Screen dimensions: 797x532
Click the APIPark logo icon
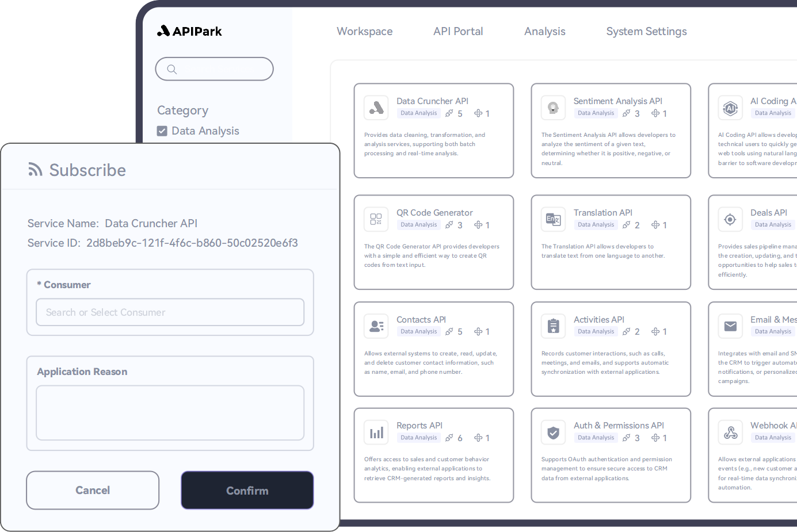coord(163,30)
